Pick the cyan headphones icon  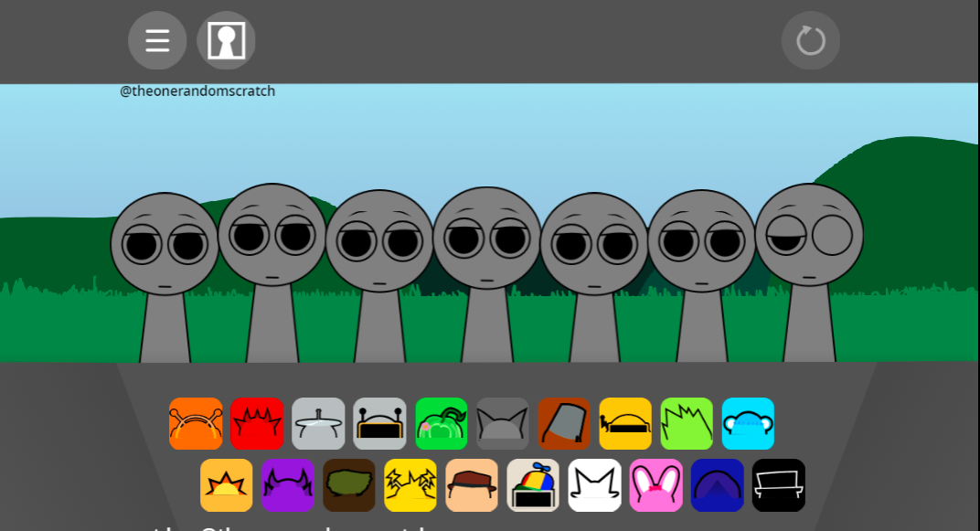(x=748, y=424)
